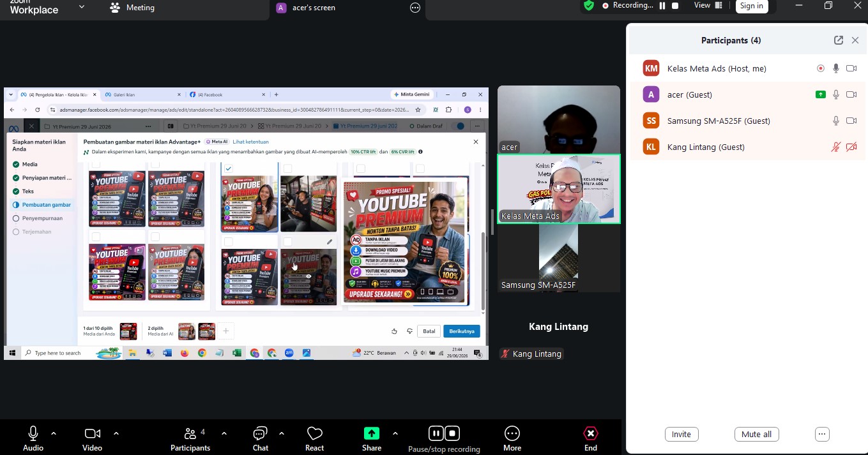This screenshot has height=455, width=868.
Task: Select the Kelas Meta Ads video tile
Action: coord(559,189)
